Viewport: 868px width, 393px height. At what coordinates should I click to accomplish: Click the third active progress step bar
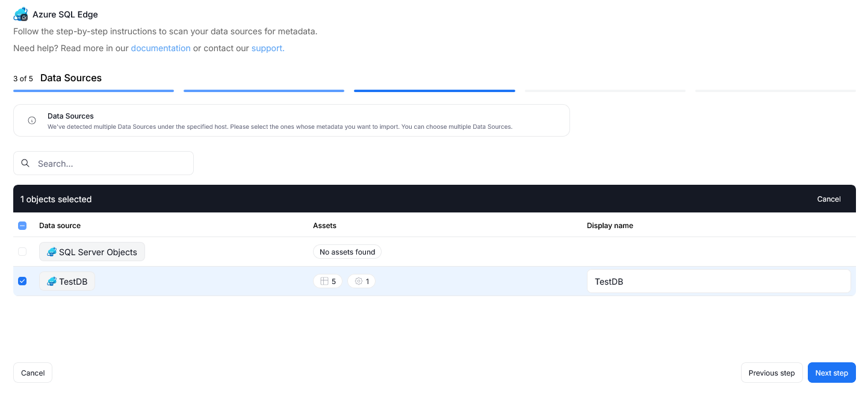pos(435,91)
